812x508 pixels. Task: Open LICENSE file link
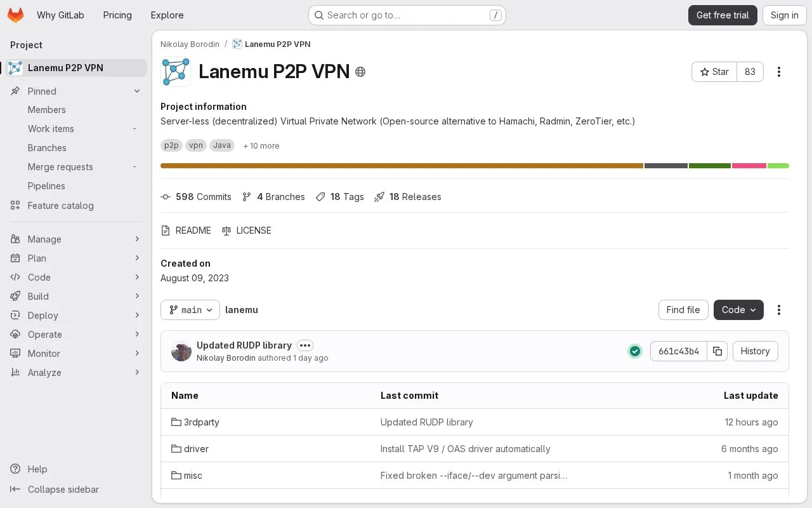246,231
